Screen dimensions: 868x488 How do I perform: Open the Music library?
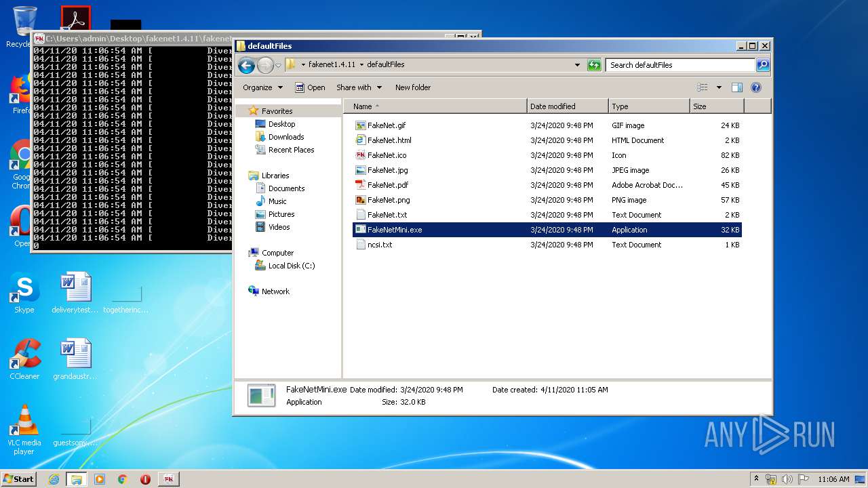click(x=277, y=201)
